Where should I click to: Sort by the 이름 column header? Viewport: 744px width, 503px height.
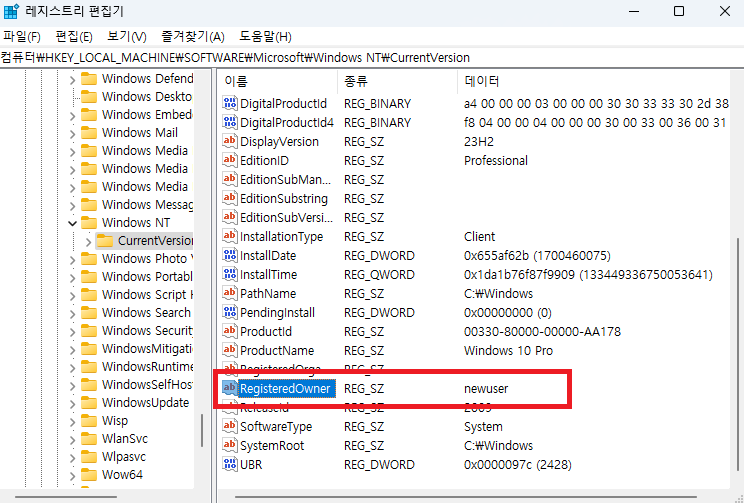(x=278, y=81)
